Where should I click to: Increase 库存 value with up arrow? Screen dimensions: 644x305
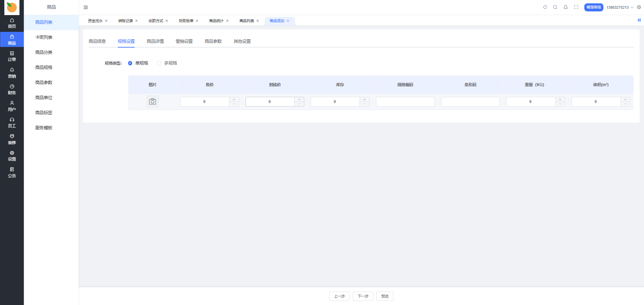point(365,100)
